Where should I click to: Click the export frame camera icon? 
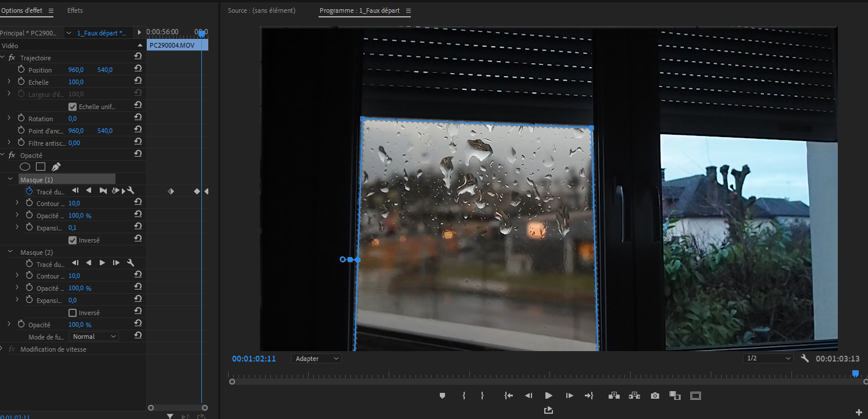click(x=655, y=396)
